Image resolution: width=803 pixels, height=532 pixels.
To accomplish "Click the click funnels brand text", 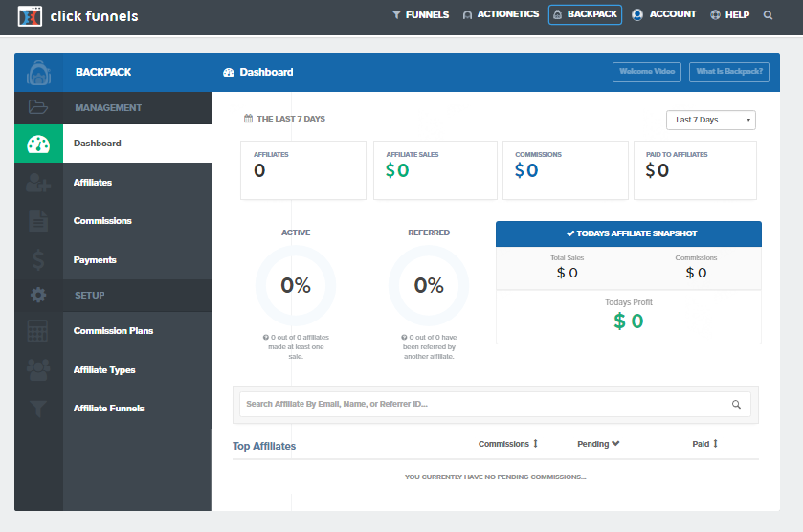I will tap(94, 16).
